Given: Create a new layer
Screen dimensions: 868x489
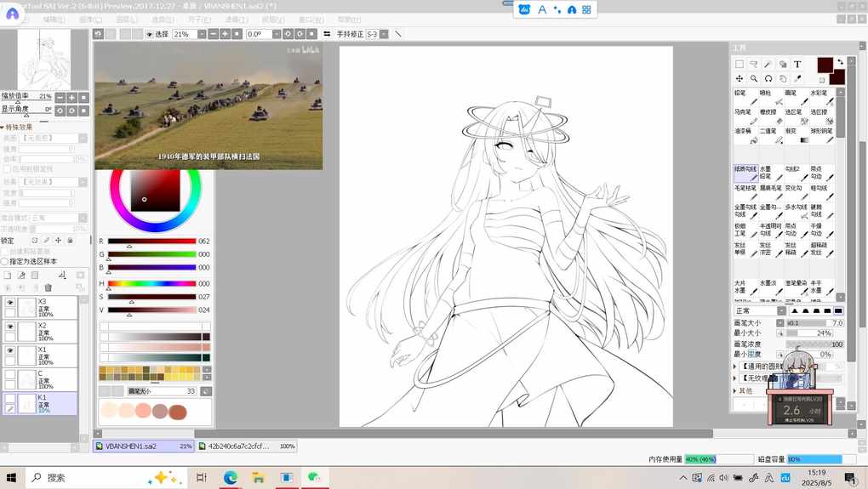Looking at the screenshot, I should click(8, 275).
